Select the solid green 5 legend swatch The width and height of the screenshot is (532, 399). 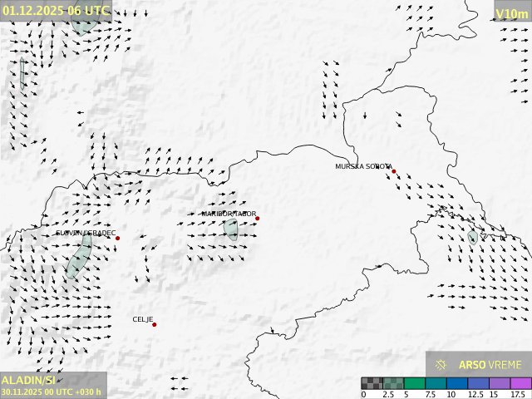tap(415, 383)
